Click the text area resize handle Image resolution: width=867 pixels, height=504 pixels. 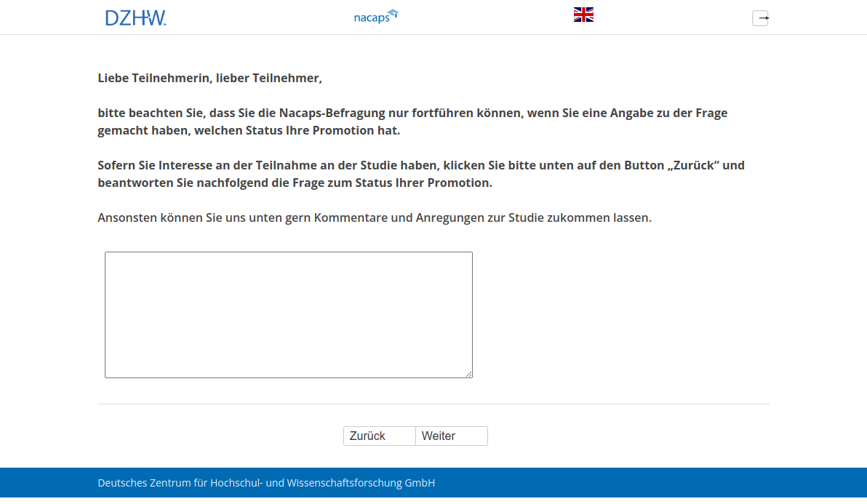point(468,374)
